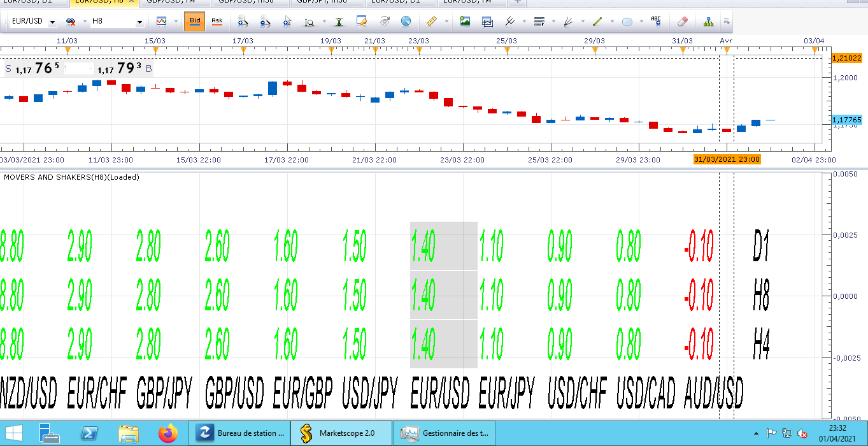
Task: Select the ellipse shape drawing tool
Action: tap(627, 22)
